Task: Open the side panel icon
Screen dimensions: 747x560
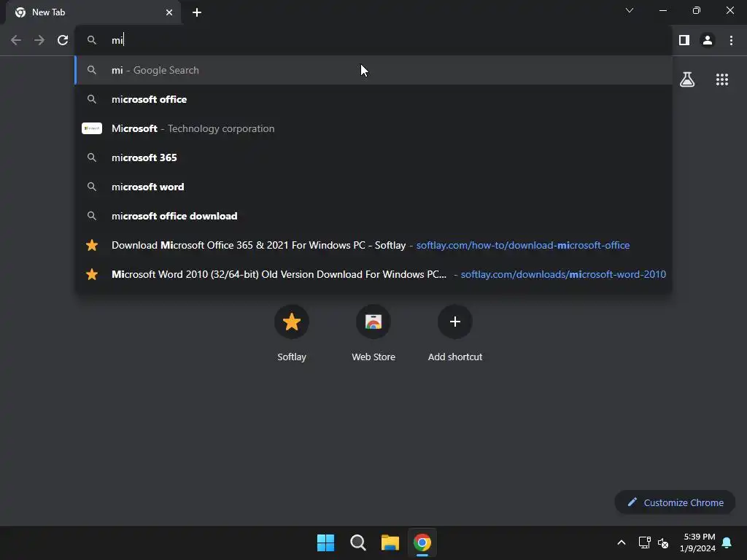Action: tap(684, 41)
